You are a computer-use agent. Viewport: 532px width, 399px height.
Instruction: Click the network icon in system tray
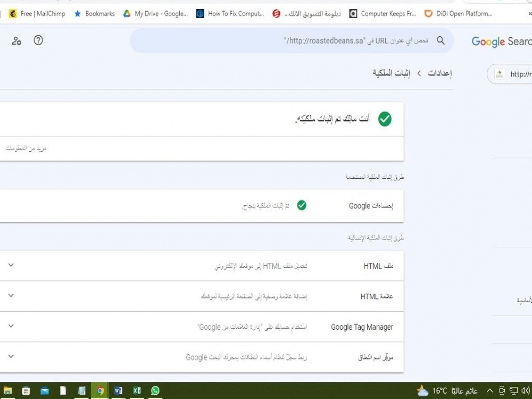[514, 391]
